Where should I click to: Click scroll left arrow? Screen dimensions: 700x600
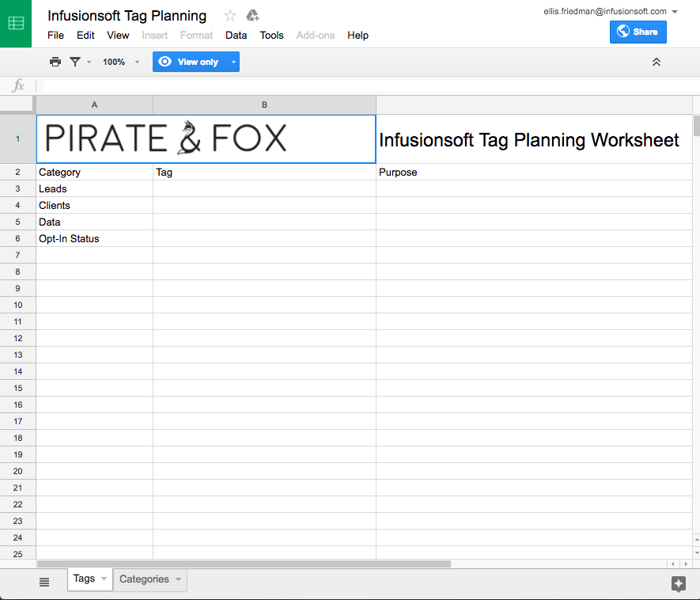pyautogui.click(x=673, y=564)
